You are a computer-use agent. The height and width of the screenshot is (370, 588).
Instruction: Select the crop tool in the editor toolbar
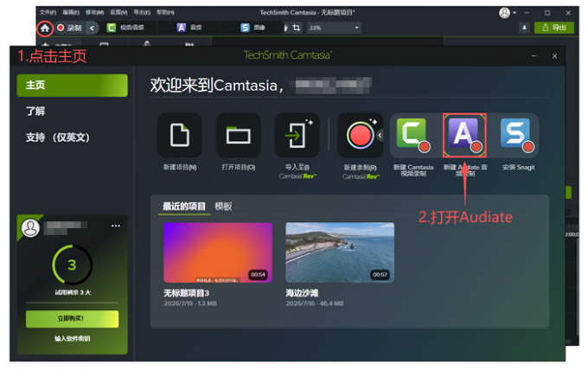point(297,28)
